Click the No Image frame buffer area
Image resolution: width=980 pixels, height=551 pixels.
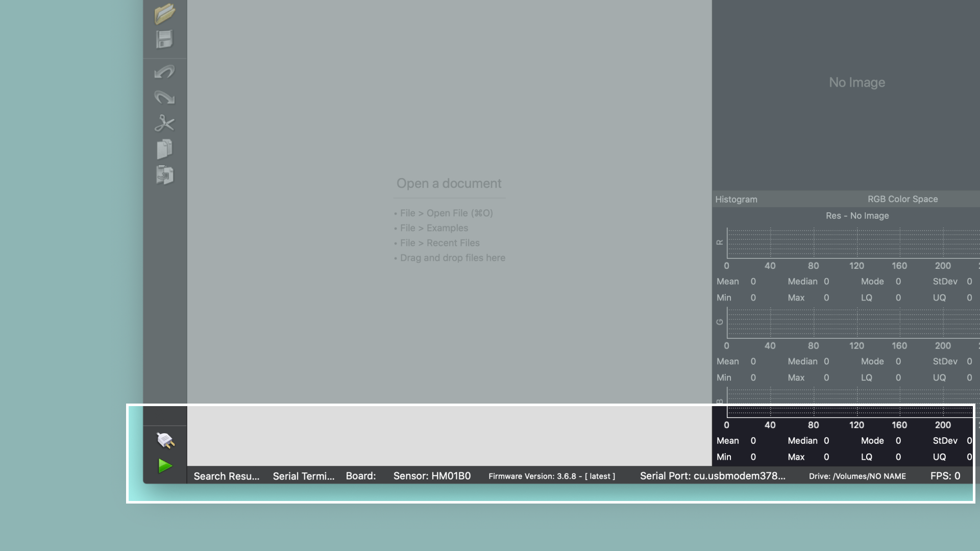pyautogui.click(x=856, y=83)
